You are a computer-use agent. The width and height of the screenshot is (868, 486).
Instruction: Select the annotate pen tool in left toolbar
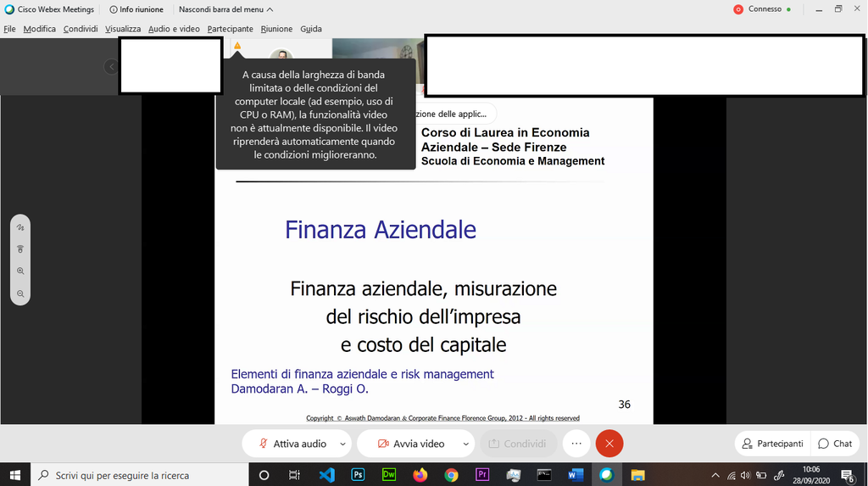(x=20, y=227)
